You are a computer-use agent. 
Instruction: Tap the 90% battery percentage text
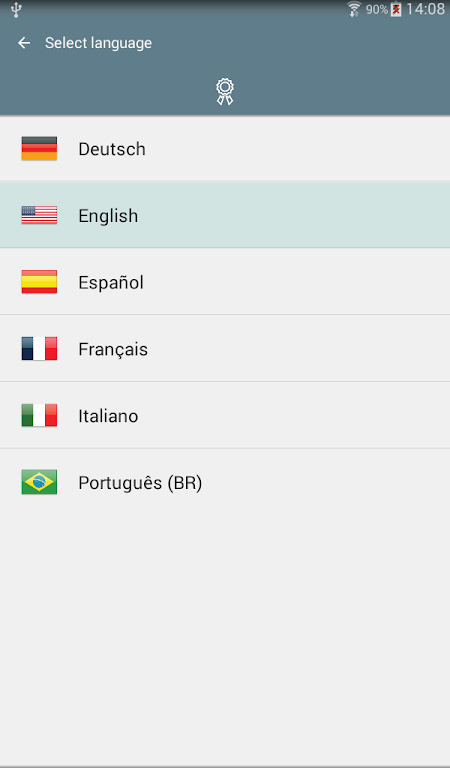(x=377, y=10)
